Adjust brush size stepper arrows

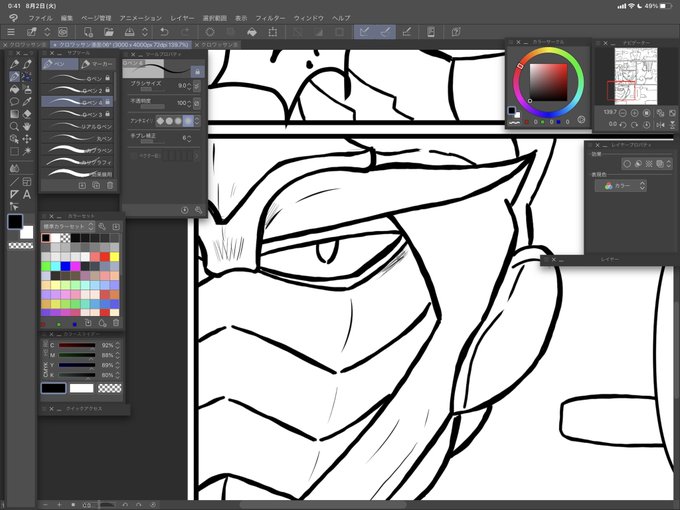(189, 86)
